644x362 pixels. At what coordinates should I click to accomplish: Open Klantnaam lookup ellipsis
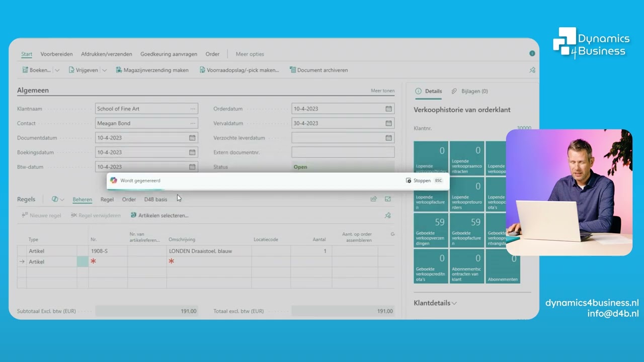[193, 109]
